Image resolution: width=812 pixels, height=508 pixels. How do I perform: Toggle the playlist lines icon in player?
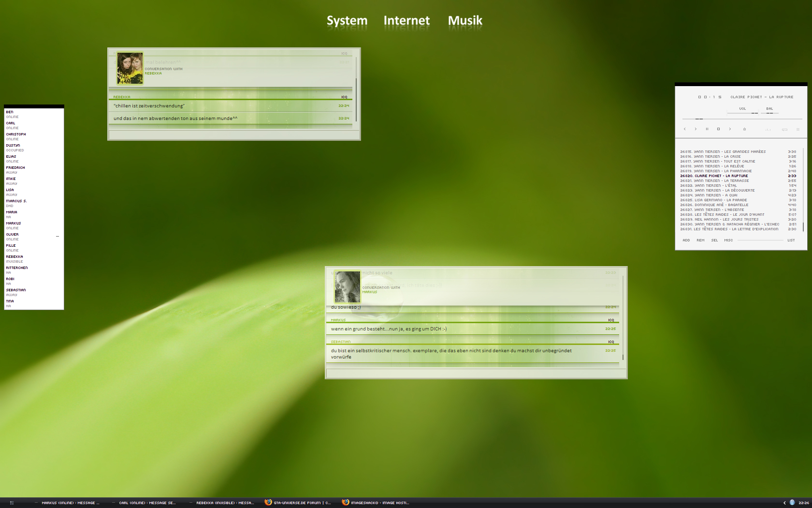click(x=798, y=130)
